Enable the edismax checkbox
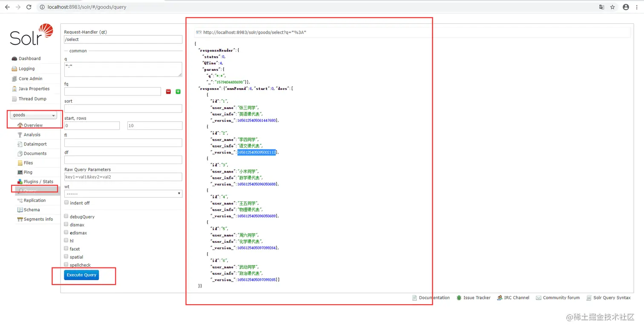Viewport: 644px width, 331px height. (x=66, y=233)
